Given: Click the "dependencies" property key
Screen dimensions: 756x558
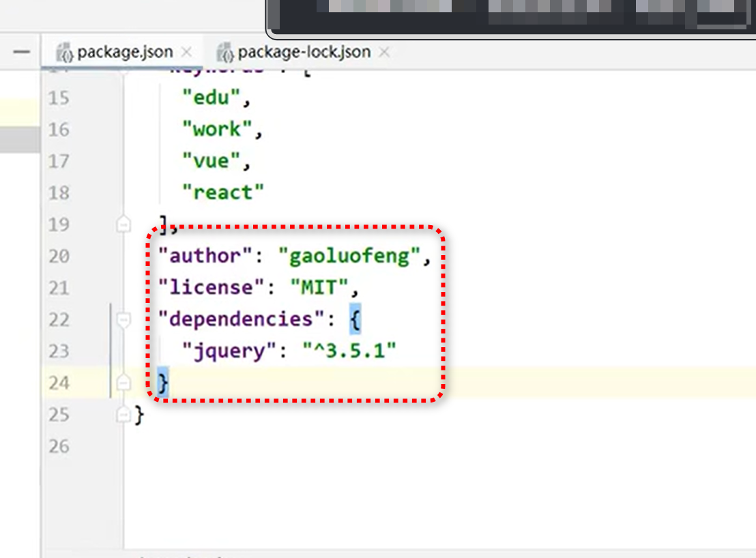Looking at the screenshot, I should [x=241, y=319].
